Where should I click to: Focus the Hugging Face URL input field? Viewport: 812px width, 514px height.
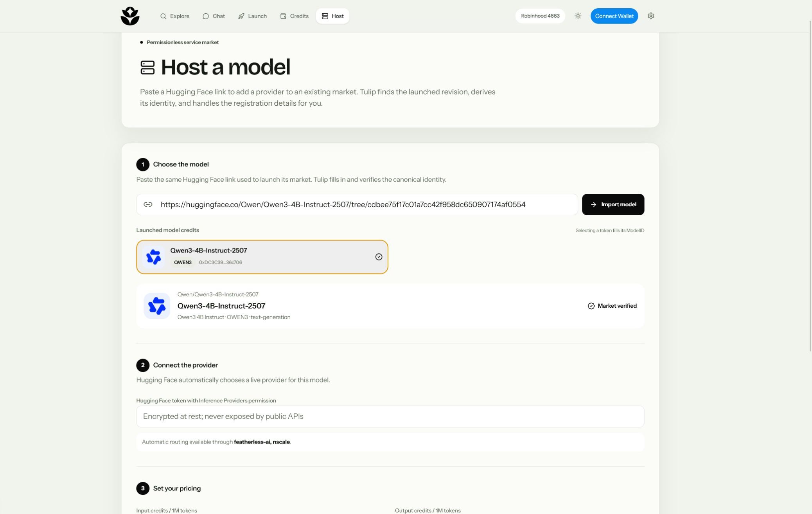point(357,204)
